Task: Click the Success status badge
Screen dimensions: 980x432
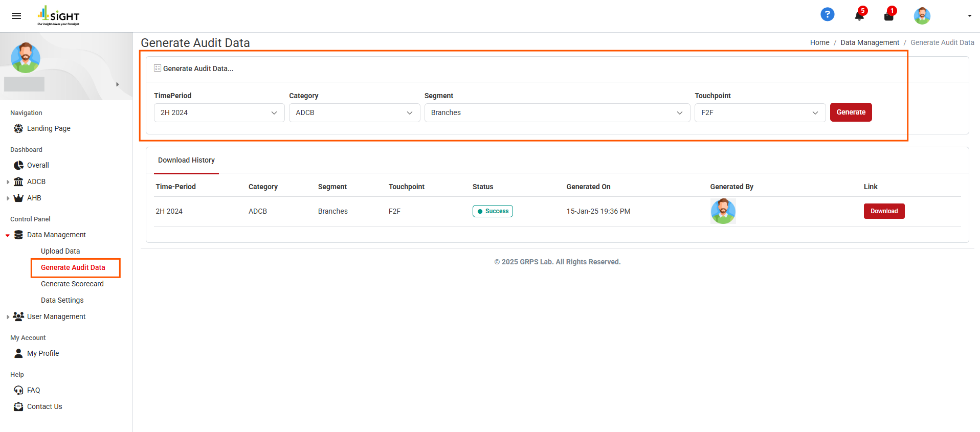Action: (493, 211)
